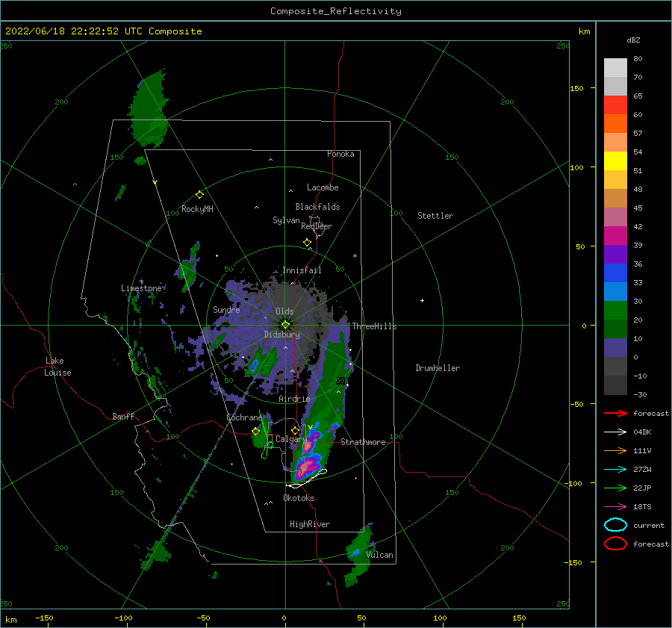Image resolution: width=672 pixels, height=628 pixels.
Task: Click the red forecast arrow in the legend
Action: click(615, 413)
